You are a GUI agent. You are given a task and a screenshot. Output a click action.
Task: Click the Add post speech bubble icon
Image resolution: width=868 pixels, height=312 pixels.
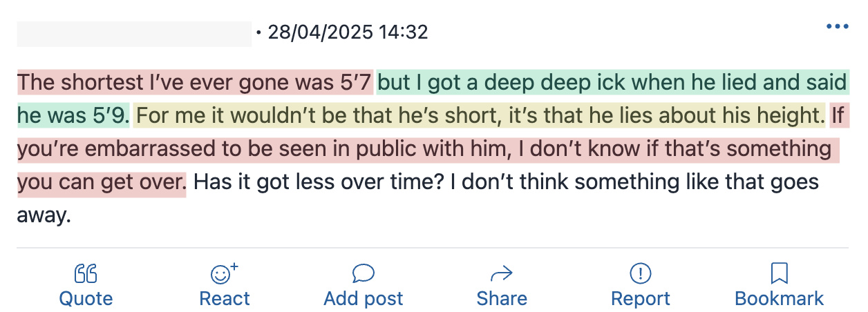pyautogui.click(x=363, y=273)
